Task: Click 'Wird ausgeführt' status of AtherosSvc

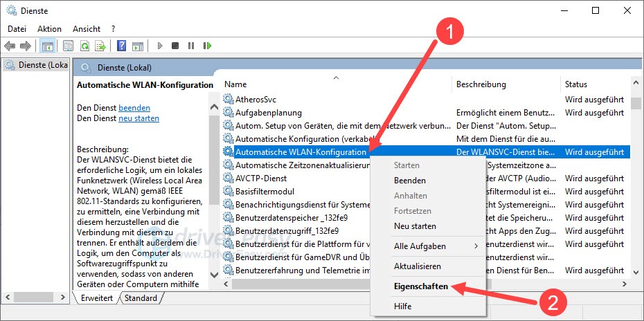Action: (594, 100)
